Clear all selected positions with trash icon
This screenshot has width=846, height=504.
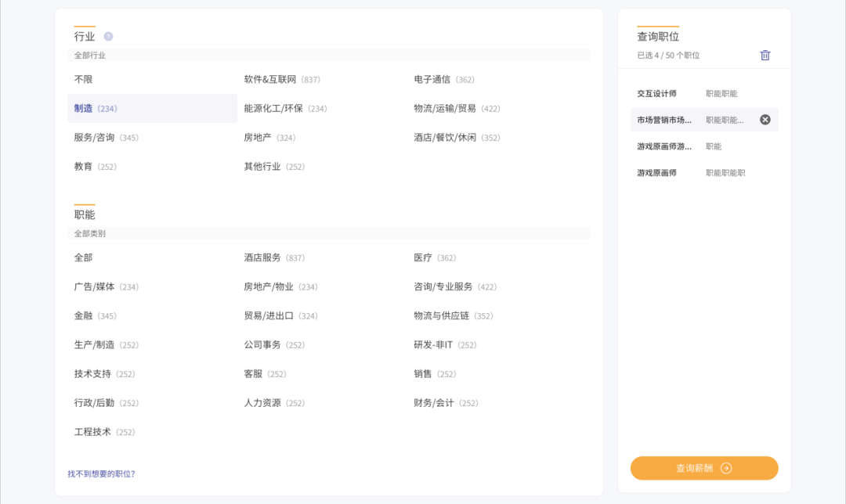tap(765, 56)
